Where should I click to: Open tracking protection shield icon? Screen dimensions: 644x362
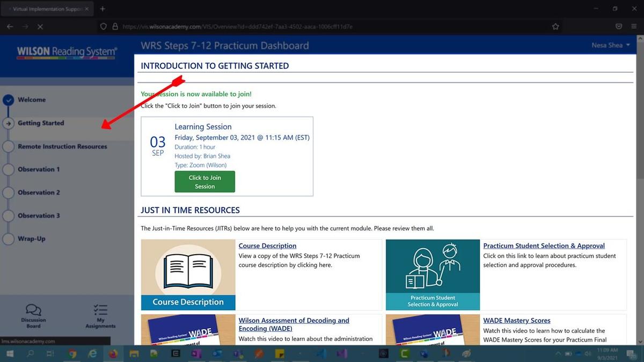(104, 26)
